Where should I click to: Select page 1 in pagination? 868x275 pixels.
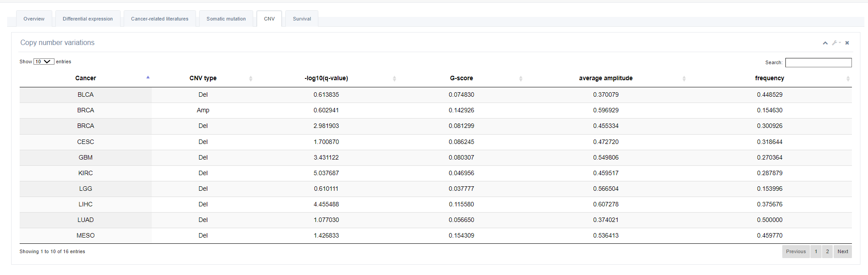[816, 251]
